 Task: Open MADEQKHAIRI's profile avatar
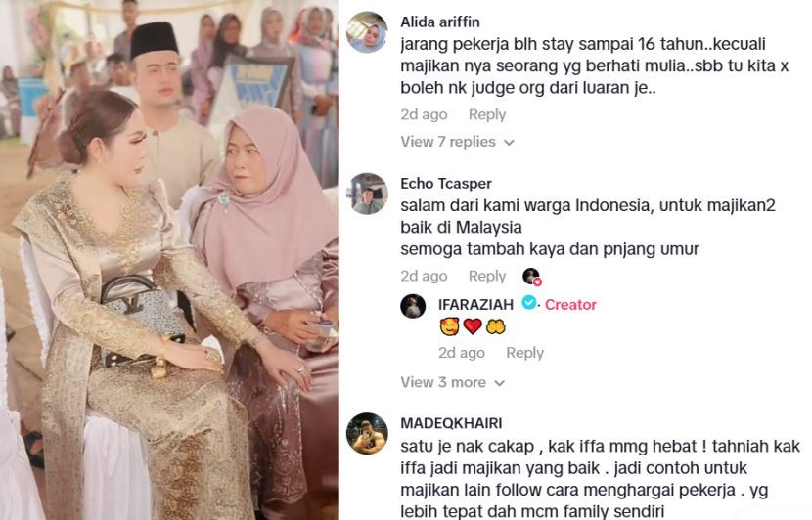click(367, 434)
